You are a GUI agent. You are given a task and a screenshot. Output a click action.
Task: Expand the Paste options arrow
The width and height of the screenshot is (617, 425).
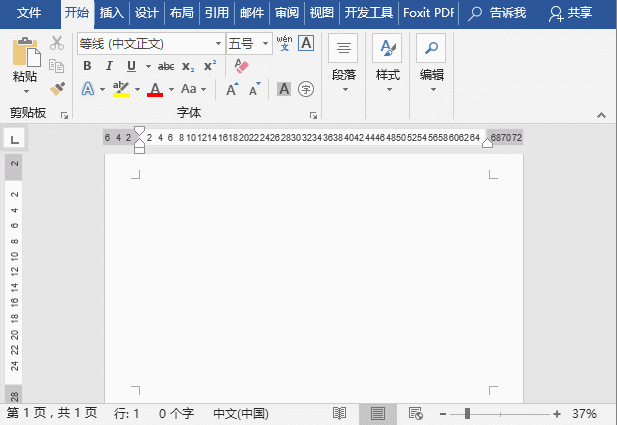(x=26, y=91)
